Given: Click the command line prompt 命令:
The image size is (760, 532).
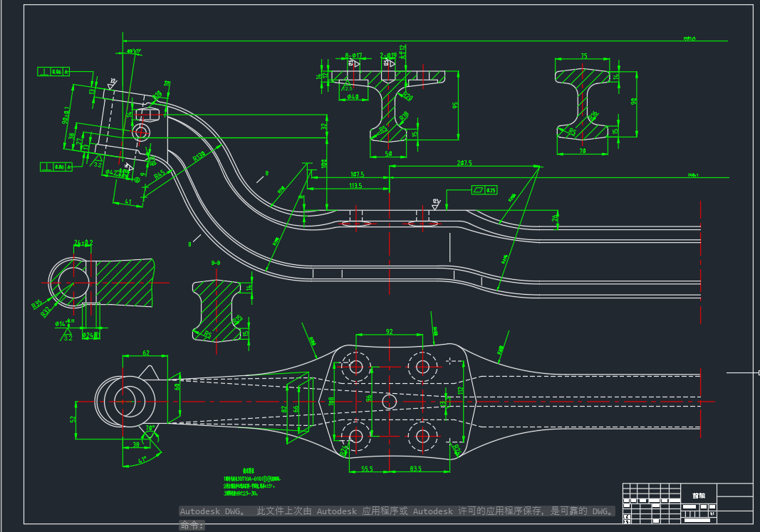Looking at the screenshot, I should click(x=192, y=525).
